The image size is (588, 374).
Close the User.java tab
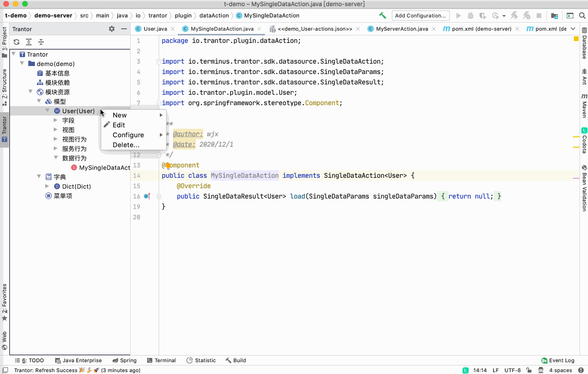click(x=172, y=29)
